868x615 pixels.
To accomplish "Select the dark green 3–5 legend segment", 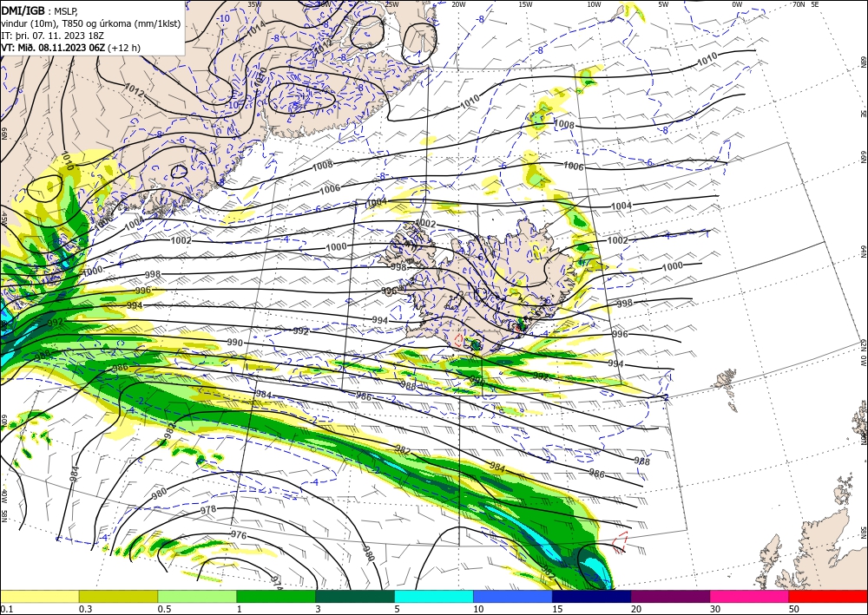I will [x=355, y=596].
